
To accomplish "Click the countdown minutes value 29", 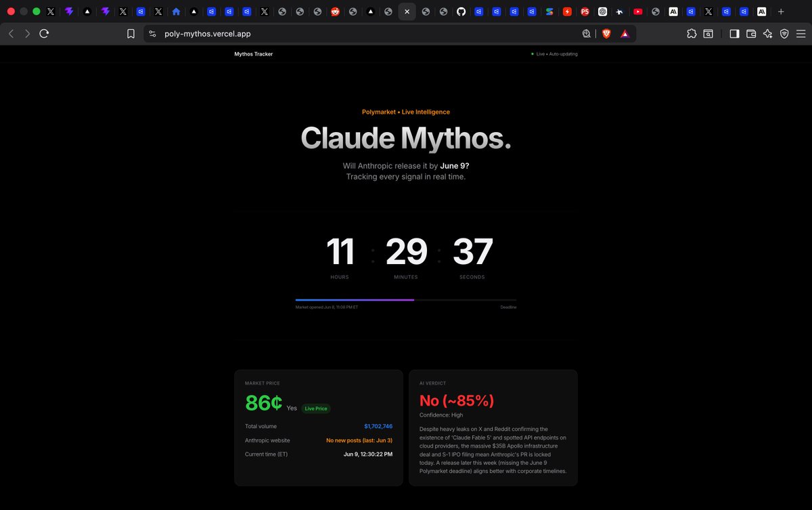I will click(x=406, y=251).
